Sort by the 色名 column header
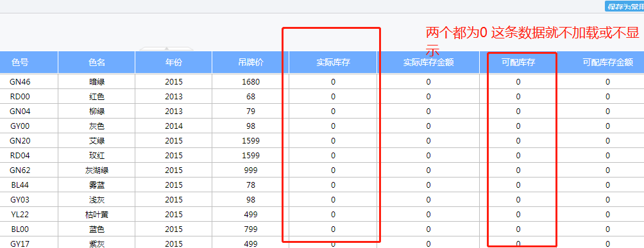 pos(97,62)
